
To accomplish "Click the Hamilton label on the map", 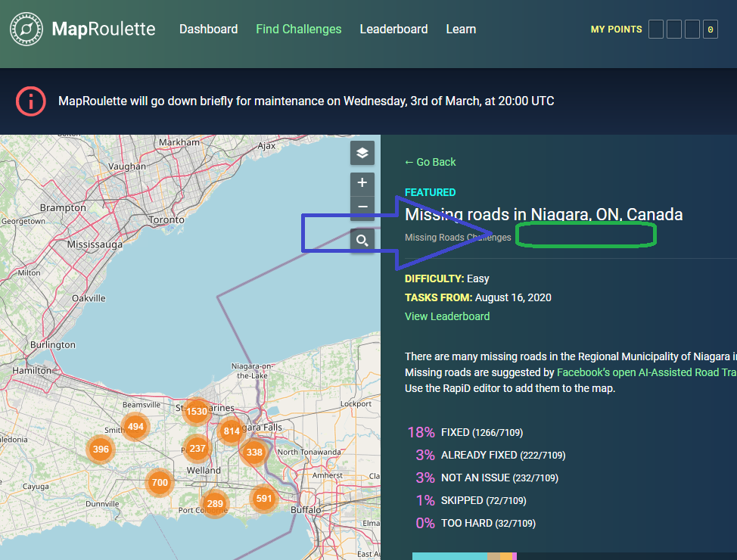I will pyautogui.click(x=32, y=371).
